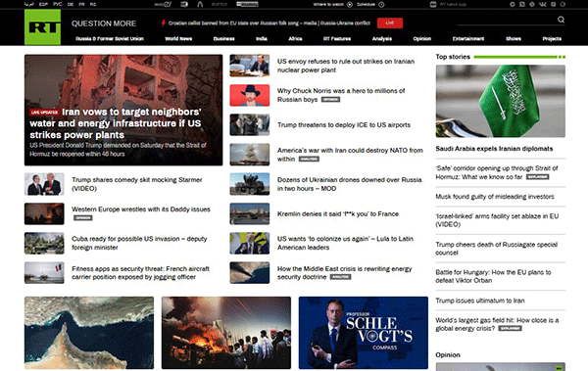Screen dimensions: 588x371
Task: Open the Musk found guilty of misleading investors story
Action: (x=495, y=197)
